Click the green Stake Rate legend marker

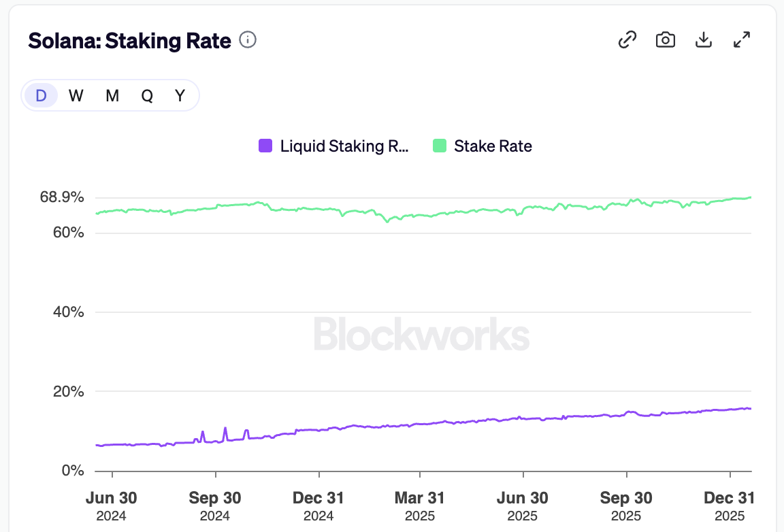tap(441, 146)
